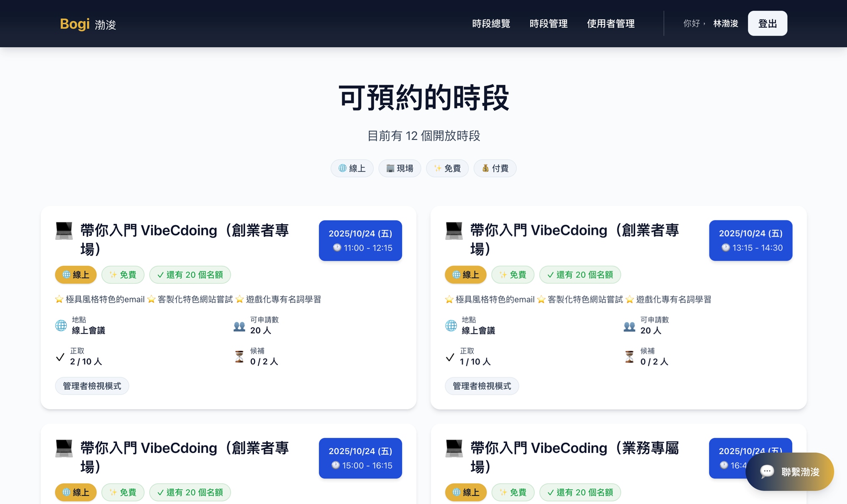
Task: Click 管理者檢視模式 on first card
Action: coord(92,386)
